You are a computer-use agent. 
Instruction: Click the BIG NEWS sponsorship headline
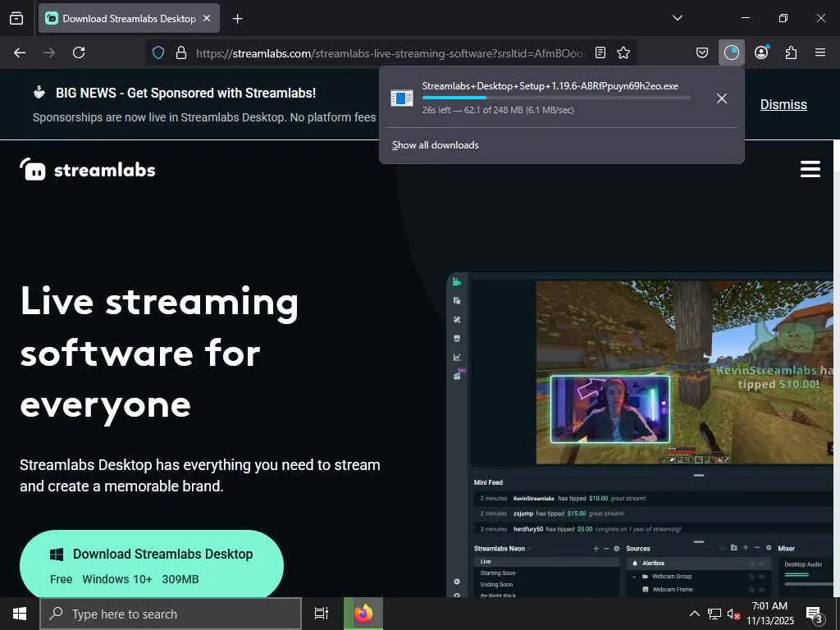point(185,94)
